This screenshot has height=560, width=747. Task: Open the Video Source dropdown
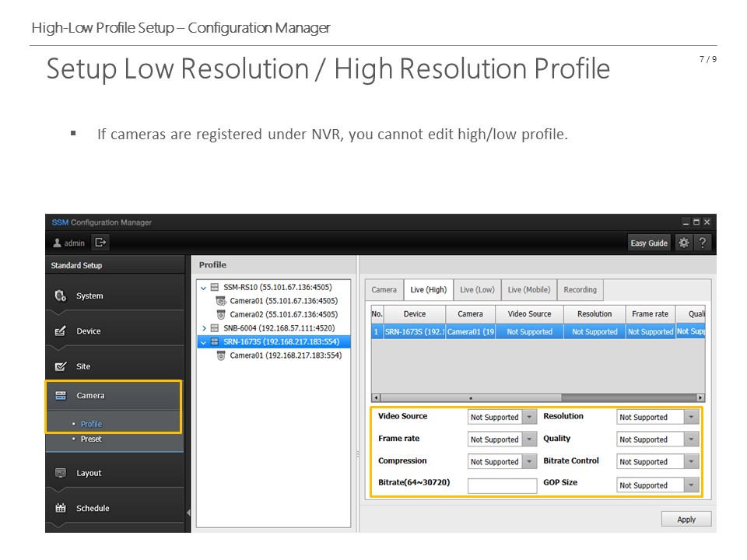(529, 417)
